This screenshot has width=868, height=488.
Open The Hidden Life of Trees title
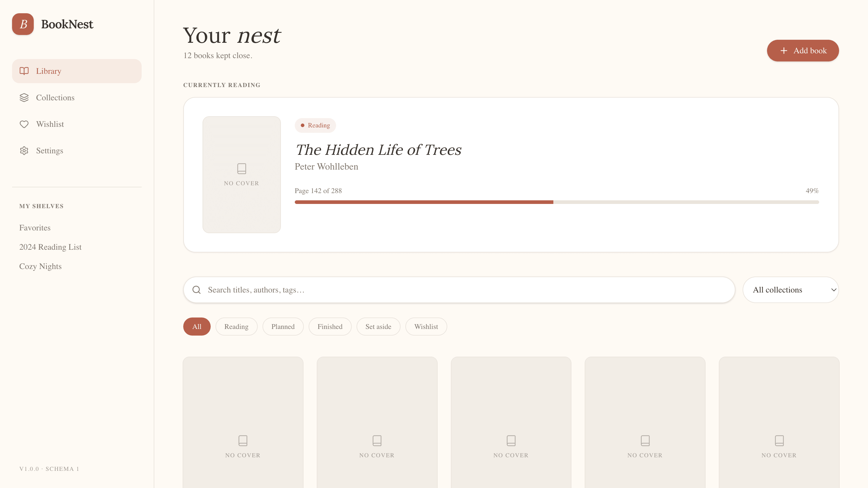378,150
